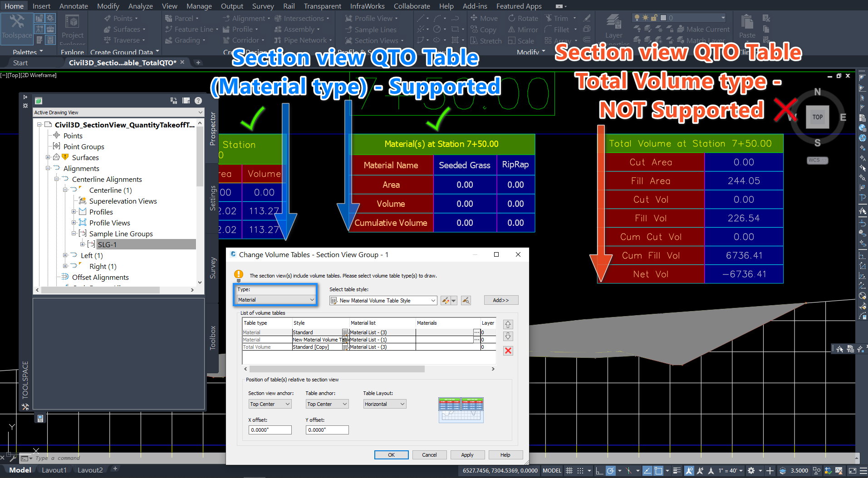Open the annotation scale 1" = 40' dropdown

[731, 471]
